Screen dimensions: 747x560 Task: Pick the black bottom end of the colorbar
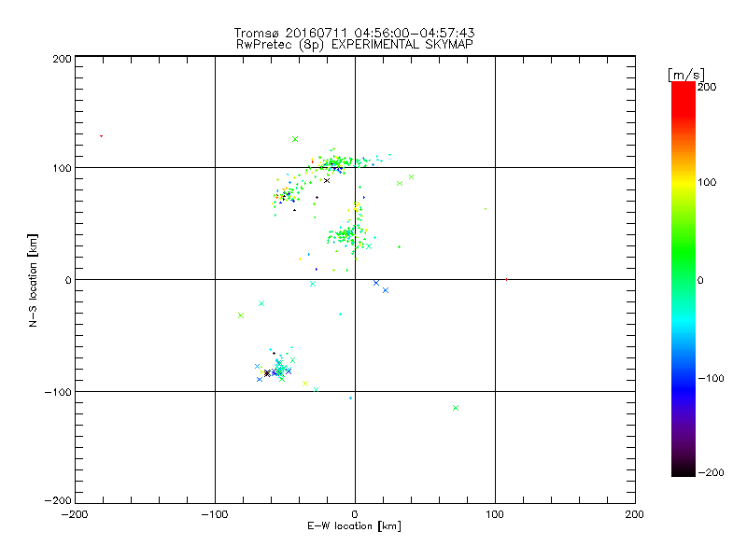(x=683, y=472)
